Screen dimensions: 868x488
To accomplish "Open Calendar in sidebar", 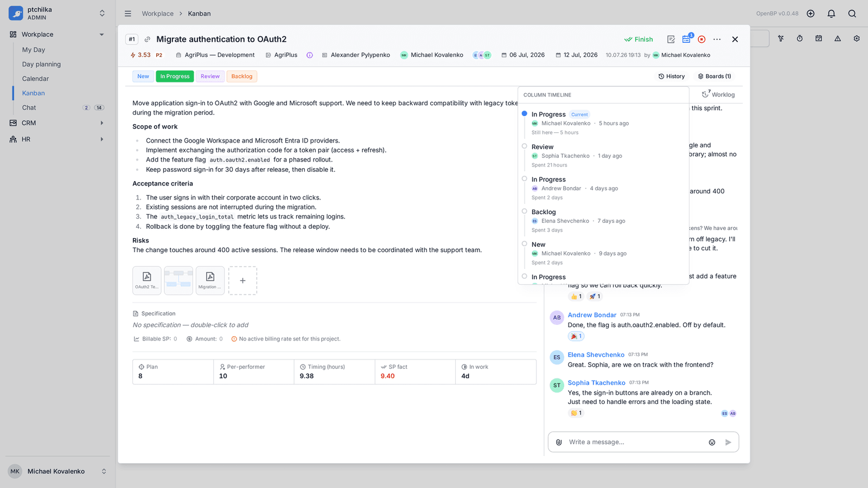I will pyautogui.click(x=35, y=79).
